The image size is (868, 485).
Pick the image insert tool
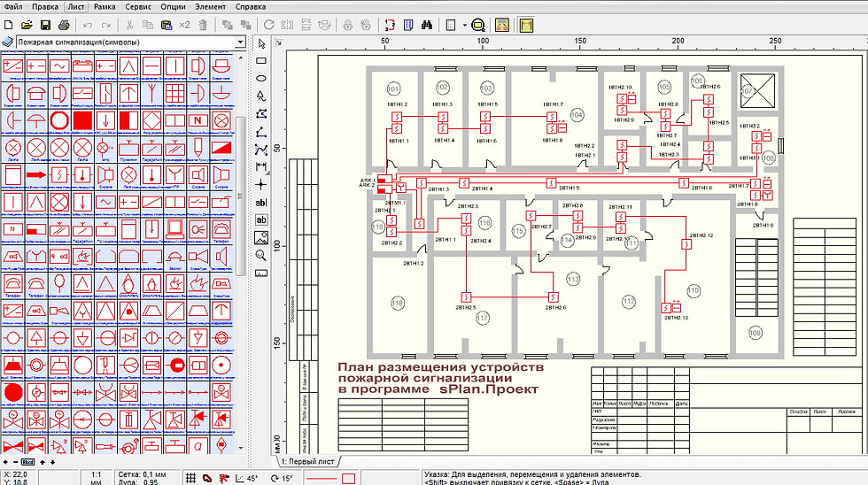pyautogui.click(x=261, y=237)
